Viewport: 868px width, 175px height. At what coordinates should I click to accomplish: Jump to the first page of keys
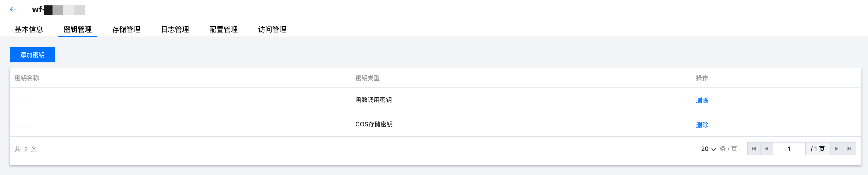pyautogui.click(x=754, y=149)
